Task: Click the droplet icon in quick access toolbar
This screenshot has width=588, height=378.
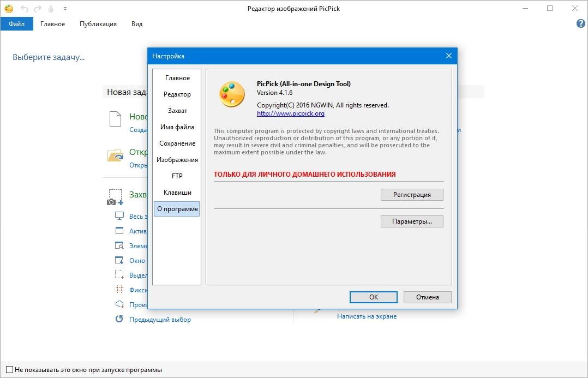Action: click(51, 8)
